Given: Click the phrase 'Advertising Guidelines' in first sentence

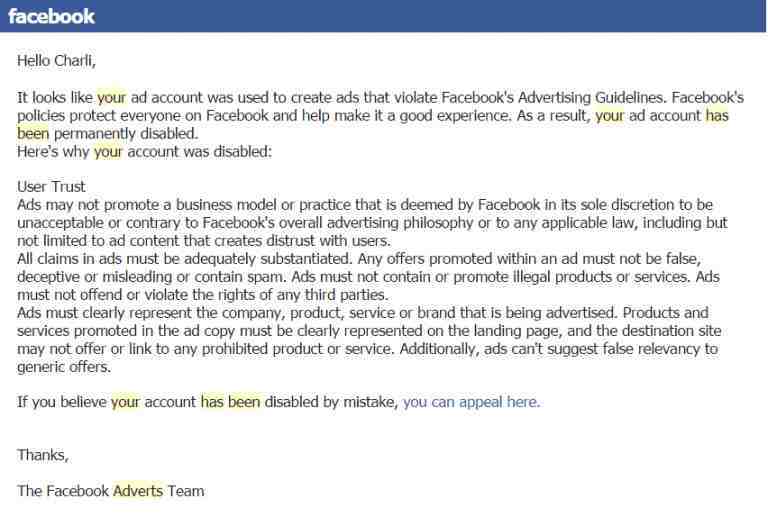Looking at the screenshot, I should 592,97.
